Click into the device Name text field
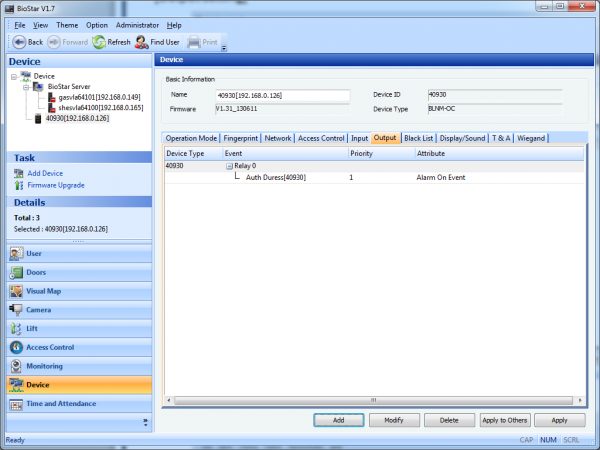This screenshot has width=600, height=450. (282, 96)
